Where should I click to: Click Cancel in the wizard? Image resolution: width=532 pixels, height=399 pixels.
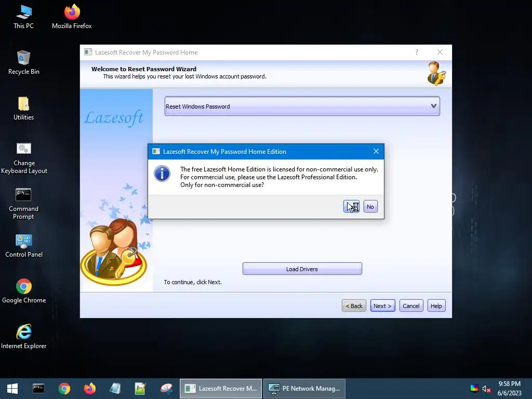tap(411, 305)
